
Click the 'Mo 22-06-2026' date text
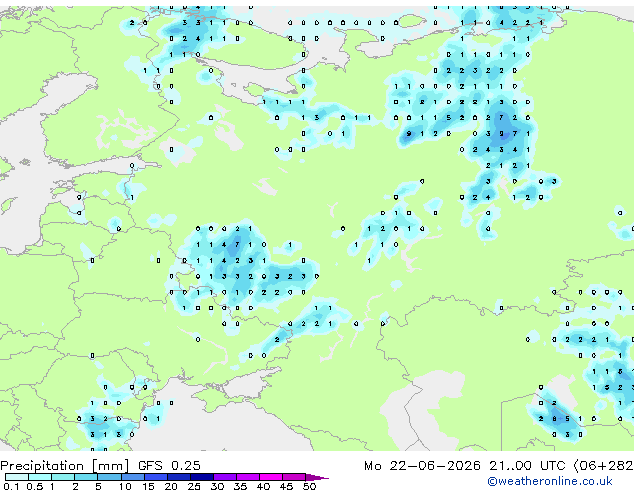pyautogui.click(x=422, y=466)
